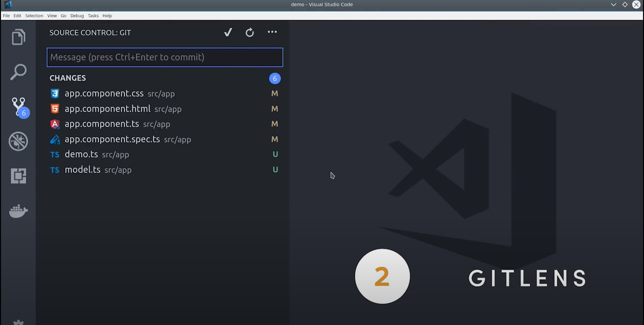Viewport: 644px width, 325px height.
Task: Open the File menu
Action: pyautogui.click(x=6, y=15)
